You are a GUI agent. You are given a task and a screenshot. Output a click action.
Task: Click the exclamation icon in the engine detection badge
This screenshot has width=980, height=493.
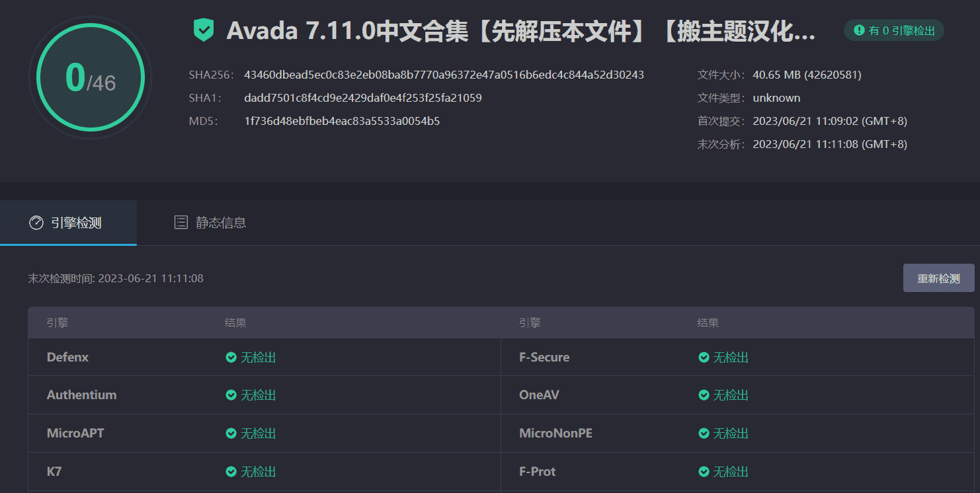(x=859, y=30)
